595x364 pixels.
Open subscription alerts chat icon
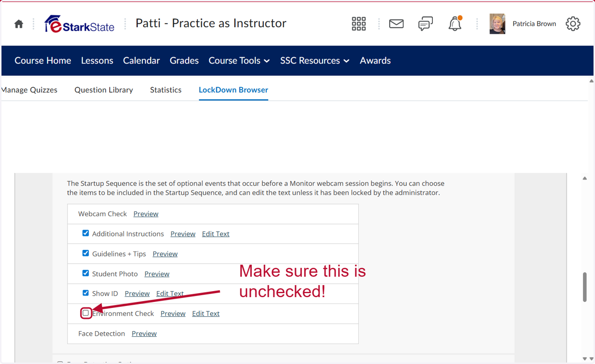click(425, 24)
